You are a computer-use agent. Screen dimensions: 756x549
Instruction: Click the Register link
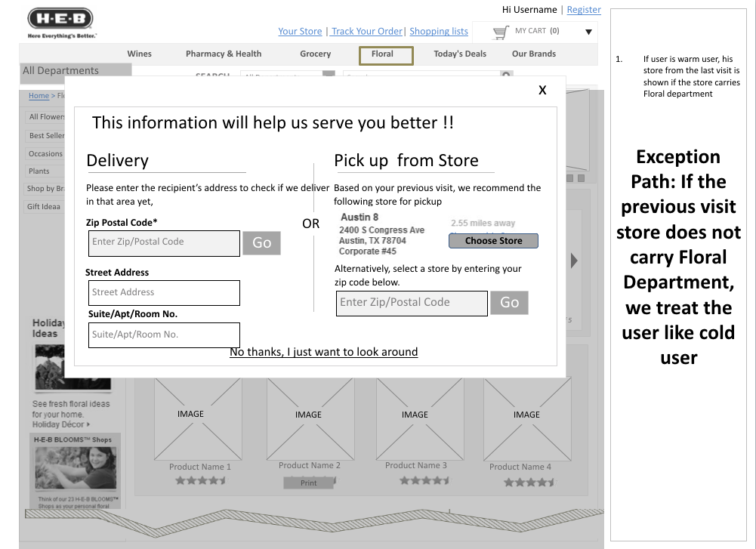[x=583, y=10]
